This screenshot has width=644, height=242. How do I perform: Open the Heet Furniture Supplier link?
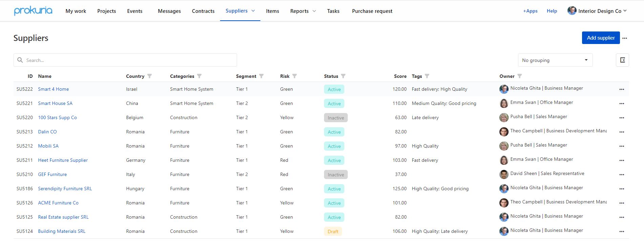(x=63, y=160)
